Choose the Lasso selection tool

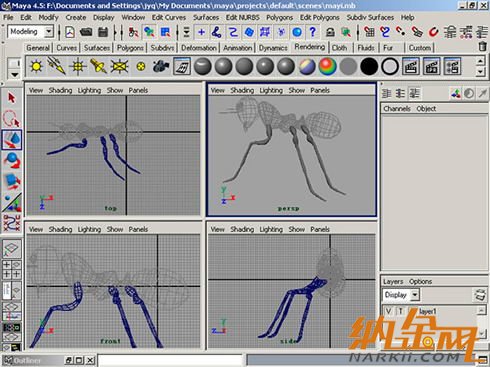pyautogui.click(x=12, y=119)
